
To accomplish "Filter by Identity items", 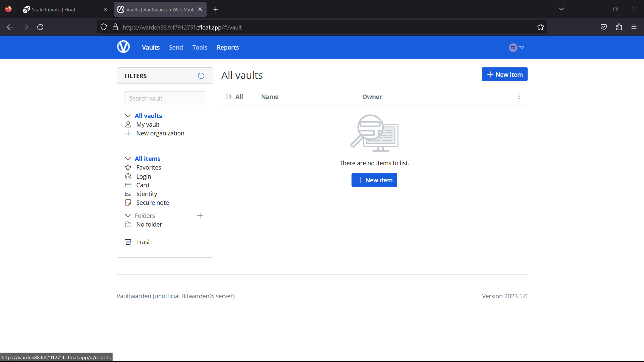I will tap(147, 194).
